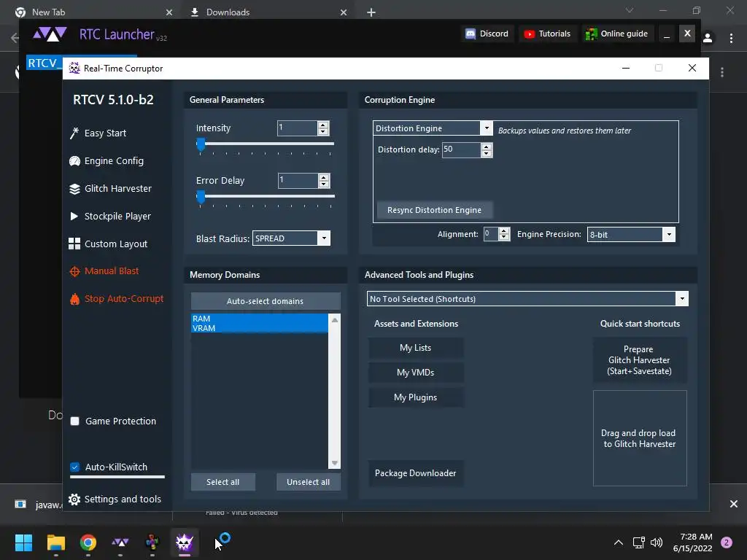Switch to the New Tab browser tab
This screenshot has width=747, height=560.
pyautogui.click(x=93, y=12)
